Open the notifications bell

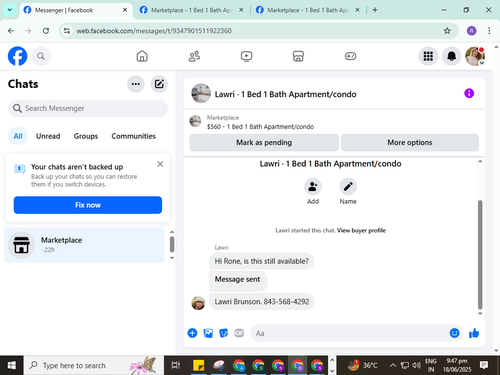pyautogui.click(x=451, y=56)
